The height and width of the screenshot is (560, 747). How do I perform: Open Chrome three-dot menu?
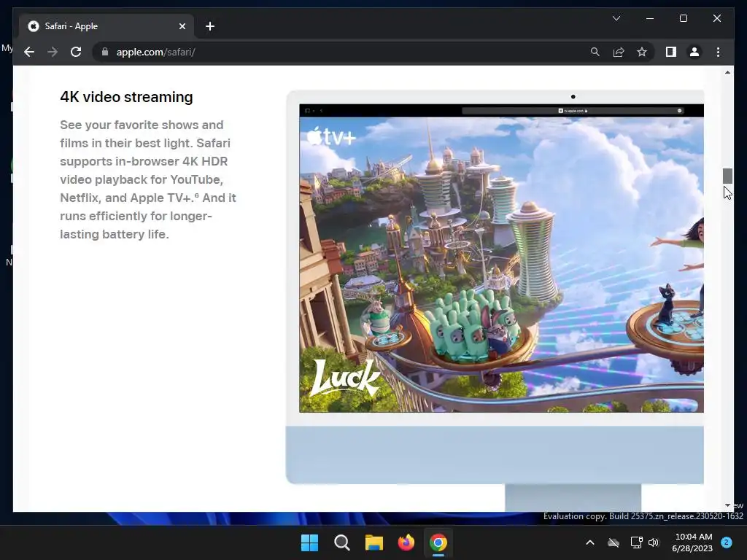[718, 52]
